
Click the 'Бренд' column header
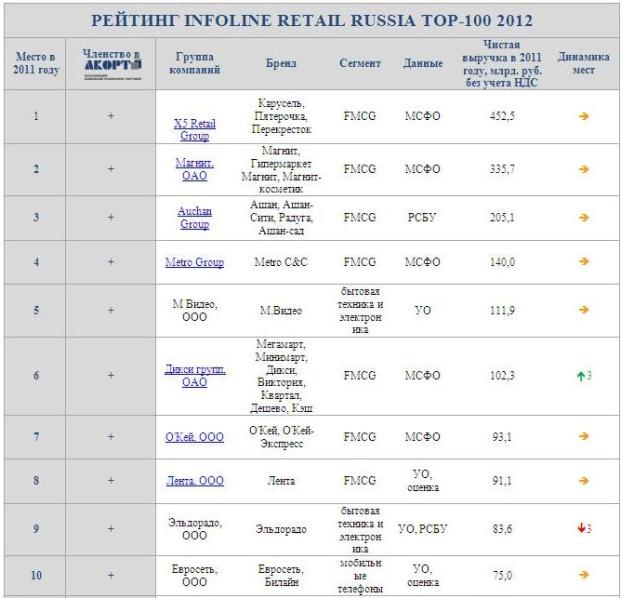click(x=281, y=63)
